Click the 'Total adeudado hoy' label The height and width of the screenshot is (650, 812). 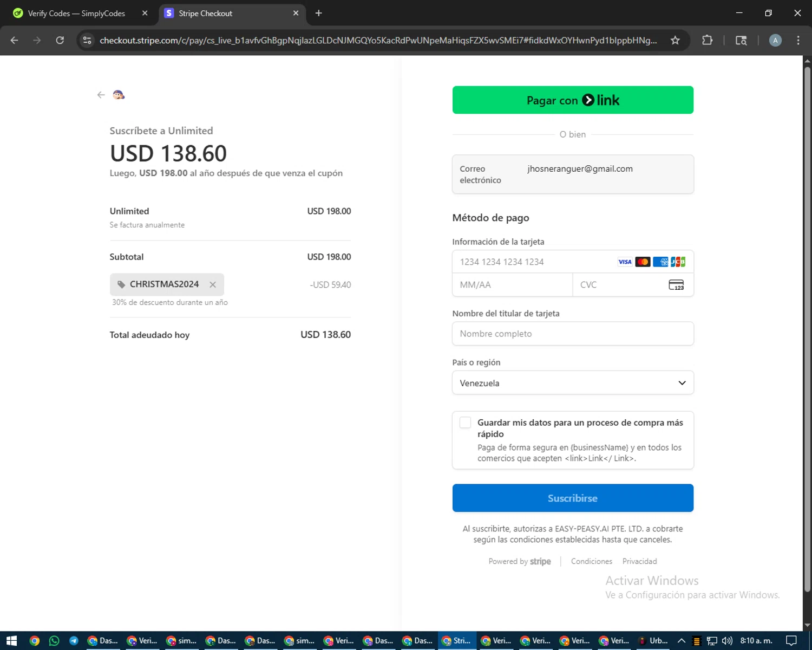[x=149, y=335]
